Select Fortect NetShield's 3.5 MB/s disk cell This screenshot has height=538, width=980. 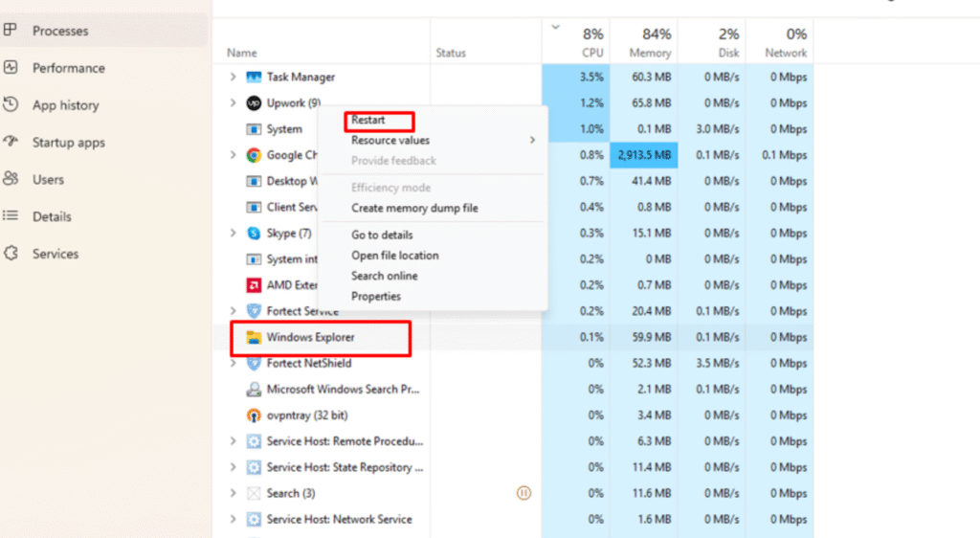click(712, 363)
